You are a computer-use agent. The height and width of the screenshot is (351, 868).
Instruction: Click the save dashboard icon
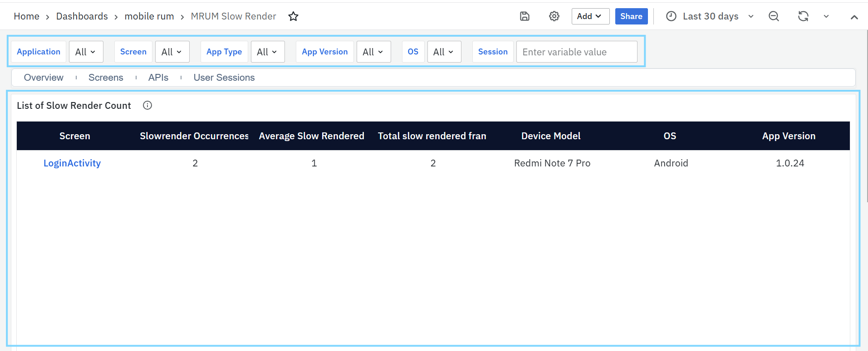[525, 16]
